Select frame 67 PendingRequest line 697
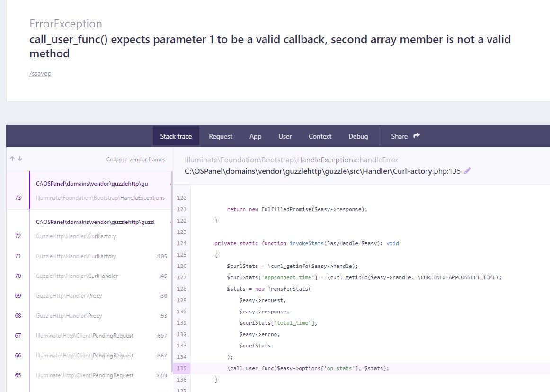This screenshot has height=392, width=550. click(x=100, y=336)
